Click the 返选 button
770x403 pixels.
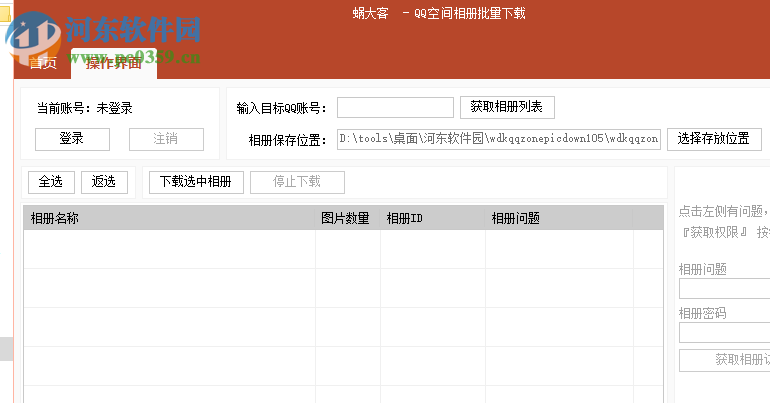(x=104, y=182)
